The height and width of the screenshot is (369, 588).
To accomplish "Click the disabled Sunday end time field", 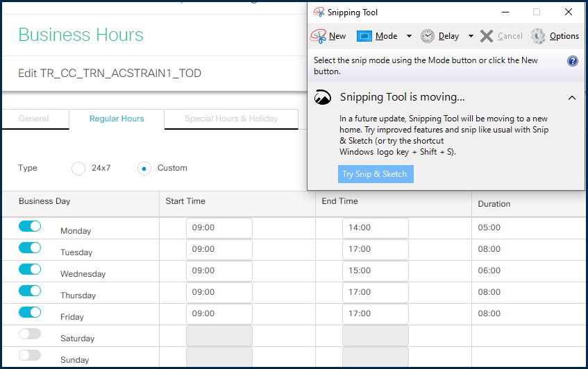I will (x=376, y=357).
